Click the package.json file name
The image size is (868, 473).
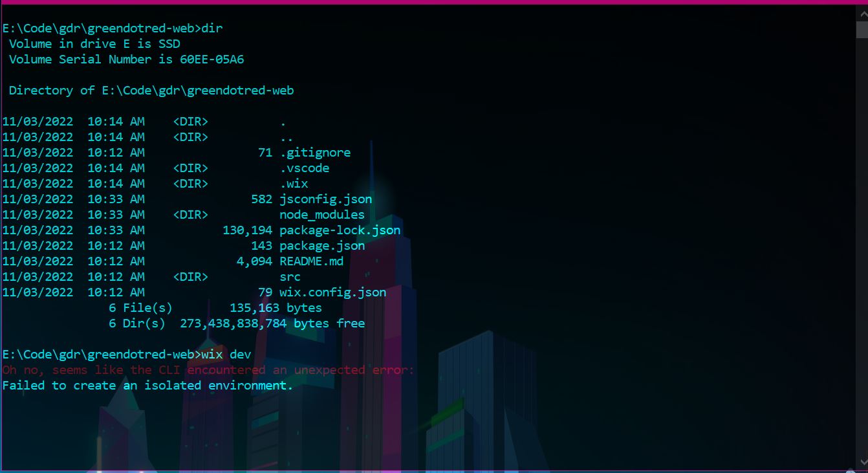[322, 246]
